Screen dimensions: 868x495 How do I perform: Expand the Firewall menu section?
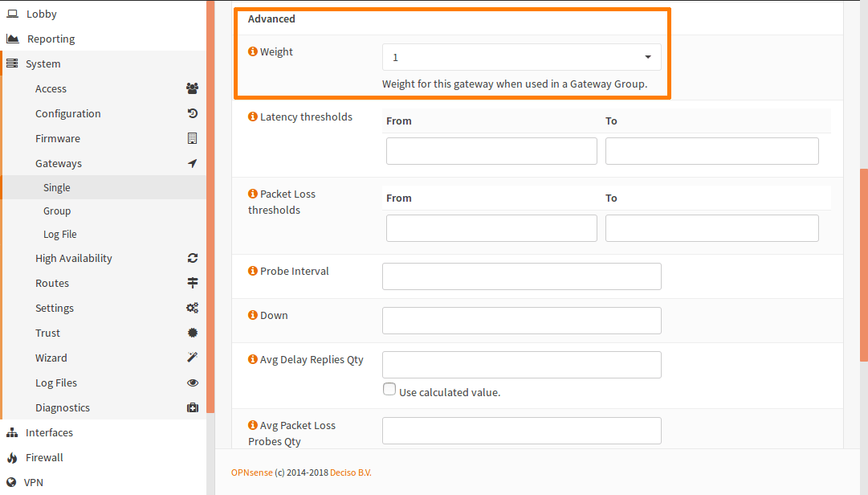pos(44,457)
